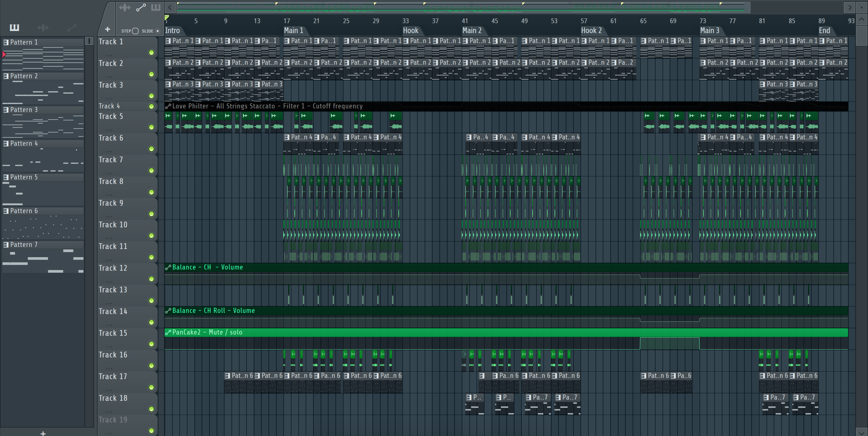Click the automation icon on Balance CH Volume clip
The width and height of the screenshot is (868, 436).
(x=168, y=267)
